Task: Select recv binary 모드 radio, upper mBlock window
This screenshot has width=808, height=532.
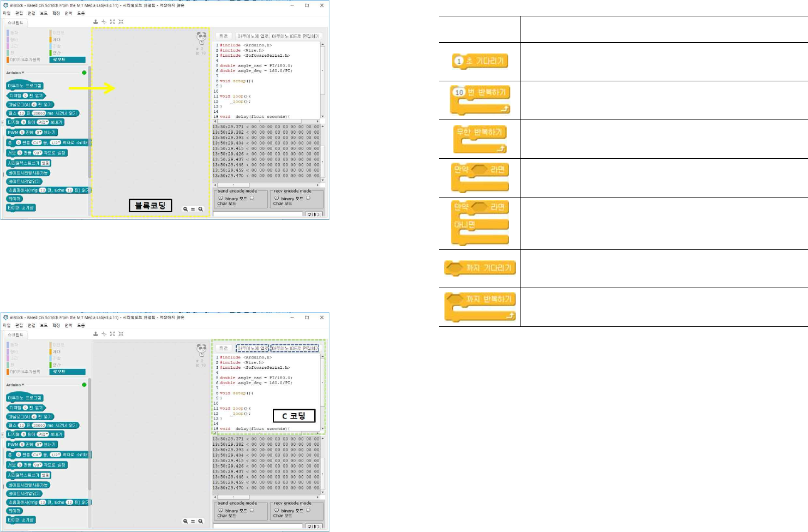Action: [x=277, y=198]
